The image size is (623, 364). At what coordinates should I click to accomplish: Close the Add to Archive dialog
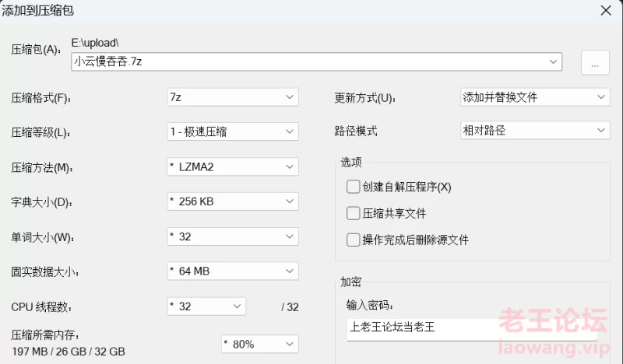tap(606, 10)
